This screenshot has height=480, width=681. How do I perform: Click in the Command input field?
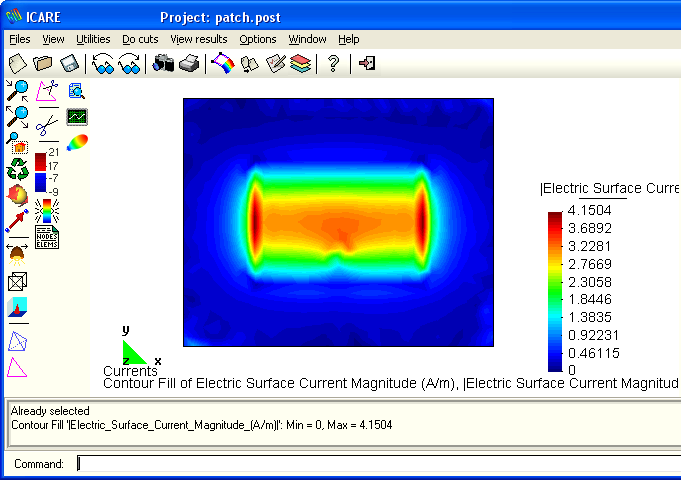point(379,463)
